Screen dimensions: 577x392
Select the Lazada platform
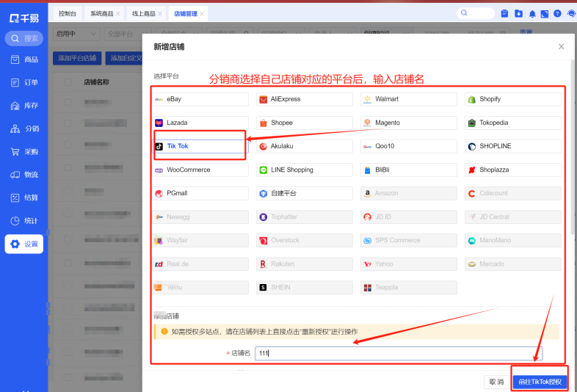[x=200, y=123]
